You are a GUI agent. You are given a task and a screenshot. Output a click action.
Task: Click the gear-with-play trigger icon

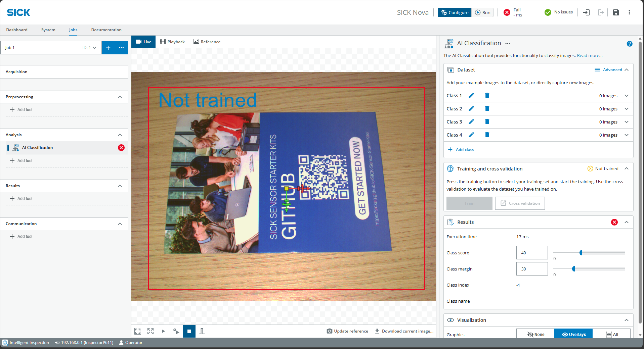pyautogui.click(x=176, y=331)
